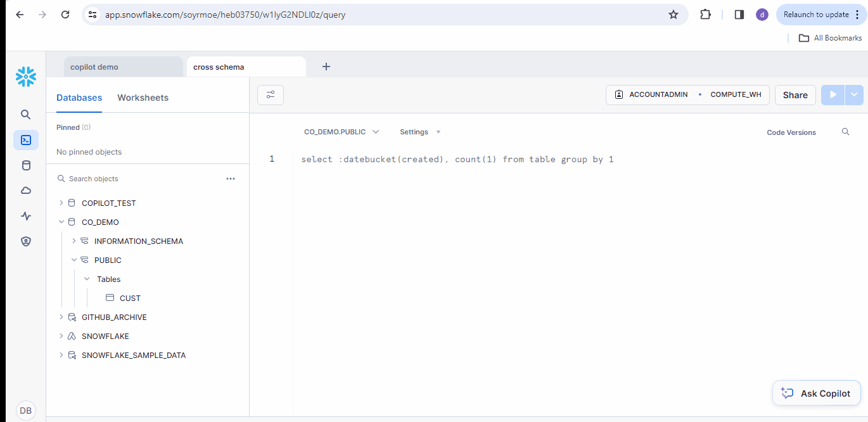This screenshot has height=422, width=868.
Task: Open the Data database icon in sidebar
Action: point(26,165)
